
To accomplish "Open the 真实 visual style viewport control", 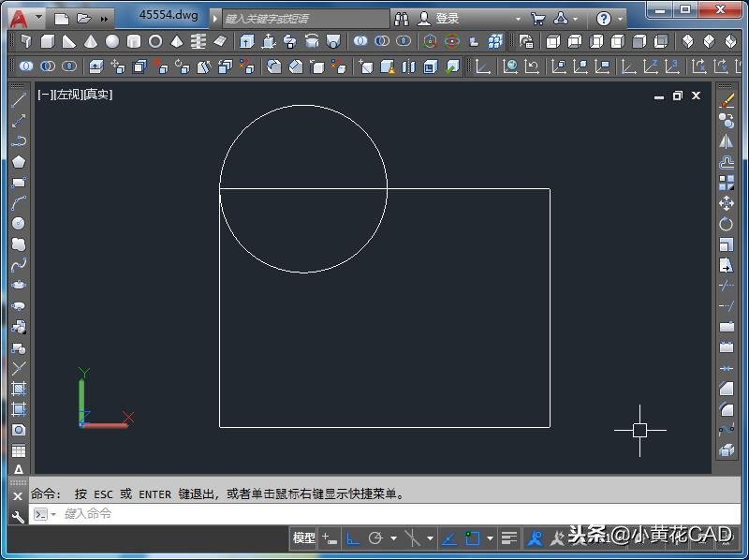I will (98, 95).
